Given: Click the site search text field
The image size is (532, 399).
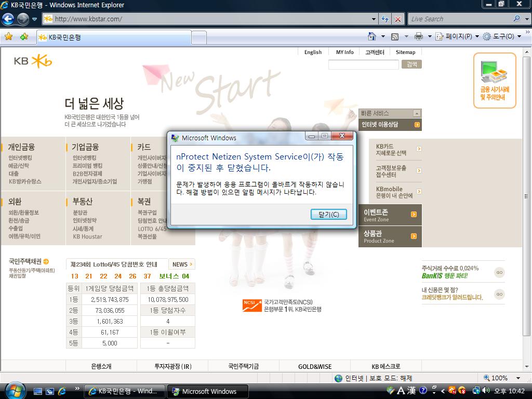Looking at the screenshot, I should click(x=363, y=64).
